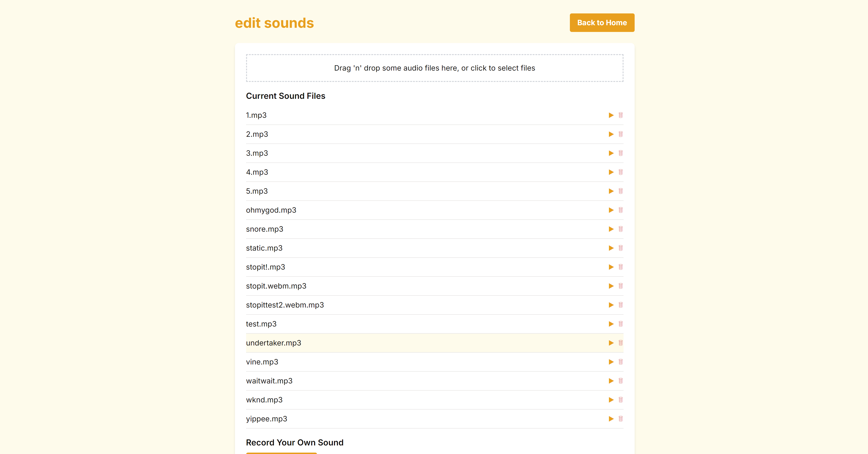The width and height of the screenshot is (868, 454).
Task: Delete the stopit!.mp3 file
Action: coord(620,267)
